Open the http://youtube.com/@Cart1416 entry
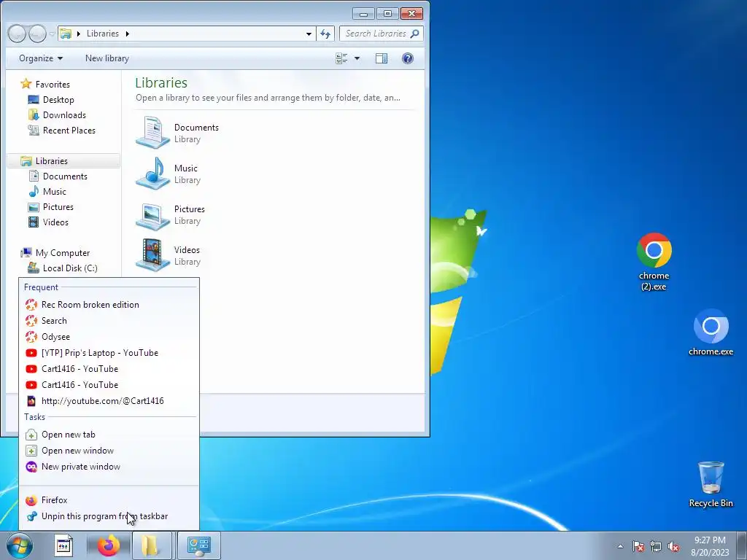The height and width of the screenshot is (560, 747). point(109,401)
